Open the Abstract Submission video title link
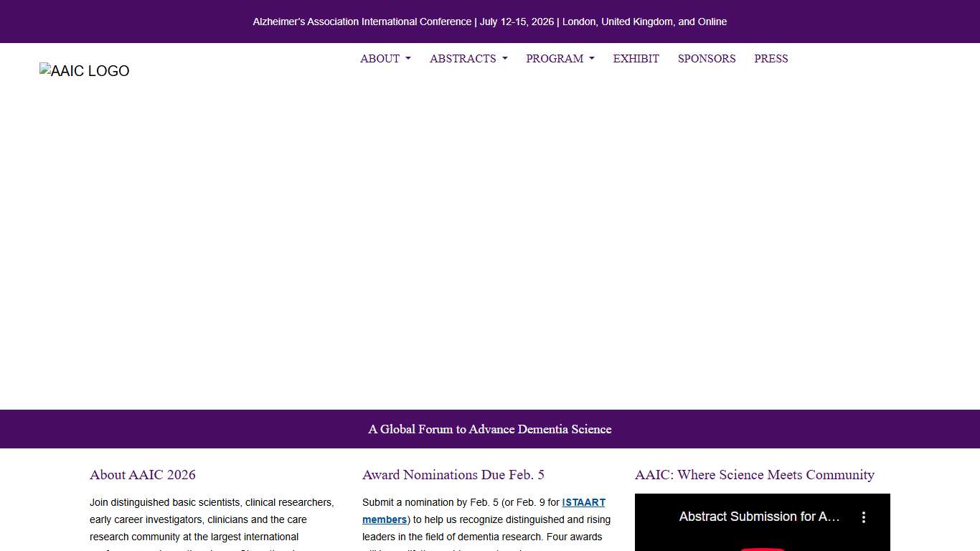The height and width of the screenshot is (551, 980). (x=760, y=517)
